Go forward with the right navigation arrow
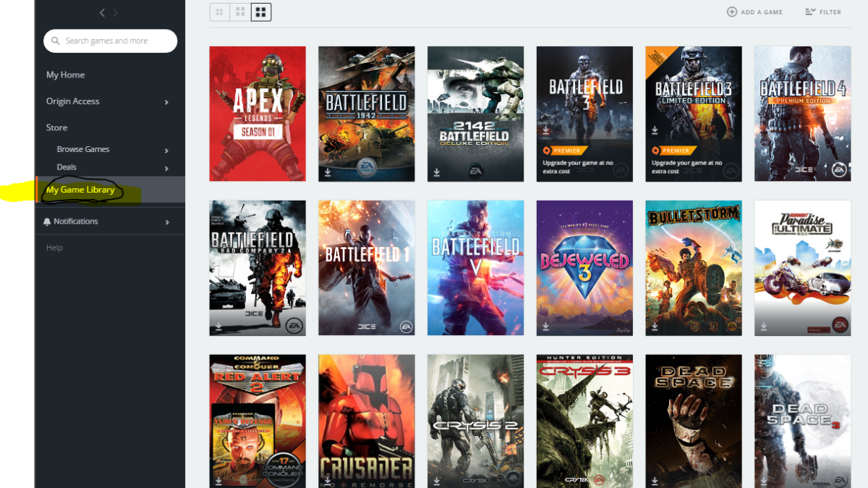 115,12
